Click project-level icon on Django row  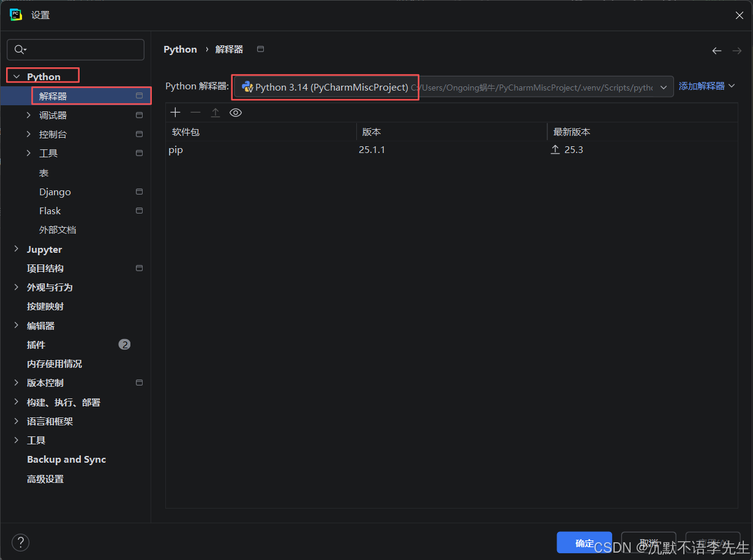pos(139,192)
